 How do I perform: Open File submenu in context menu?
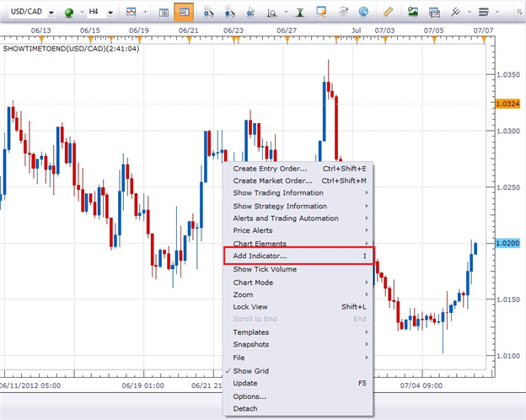point(298,358)
